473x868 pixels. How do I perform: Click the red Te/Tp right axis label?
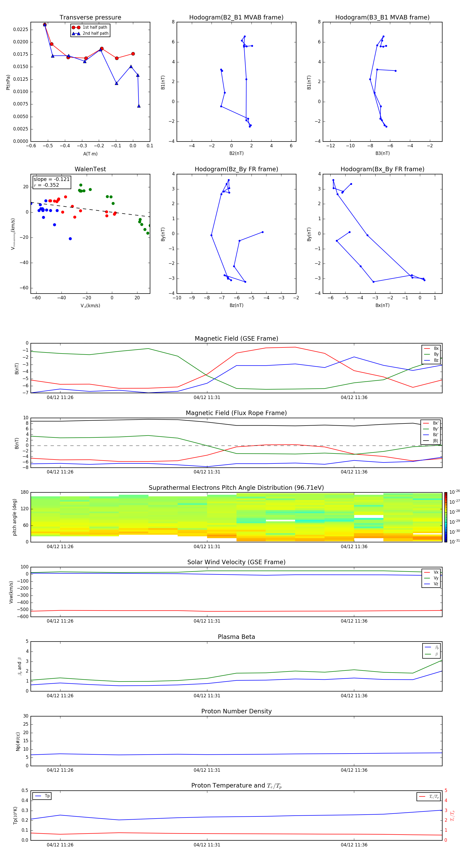[453, 816]
